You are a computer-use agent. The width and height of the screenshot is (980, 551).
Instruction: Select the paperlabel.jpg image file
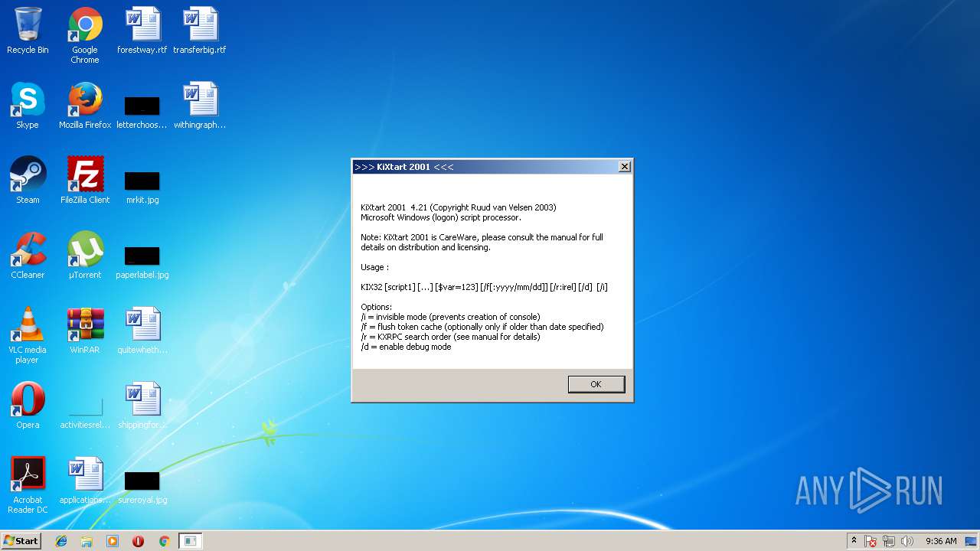click(142, 262)
